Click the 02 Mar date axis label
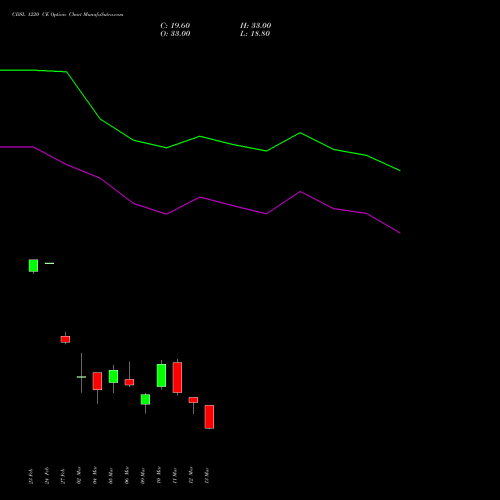500x500 pixels. click(x=79, y=475)
